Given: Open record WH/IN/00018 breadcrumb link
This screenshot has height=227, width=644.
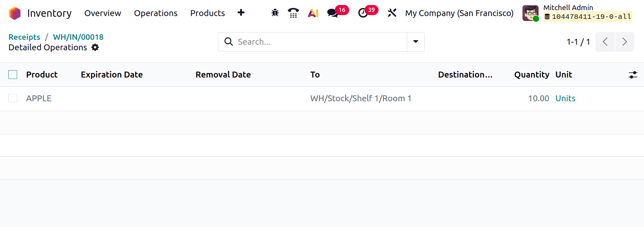Looking at the screenshot, I should point(78,37).
